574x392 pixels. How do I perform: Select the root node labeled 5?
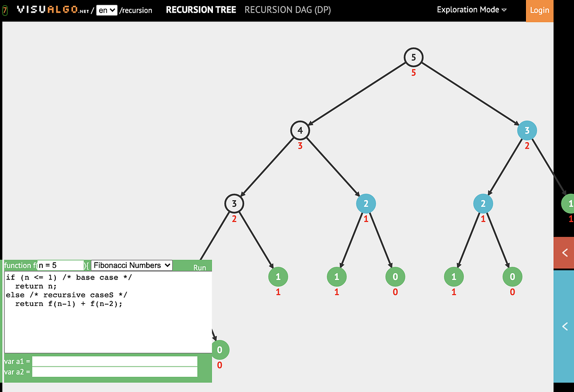click(413, 57)
